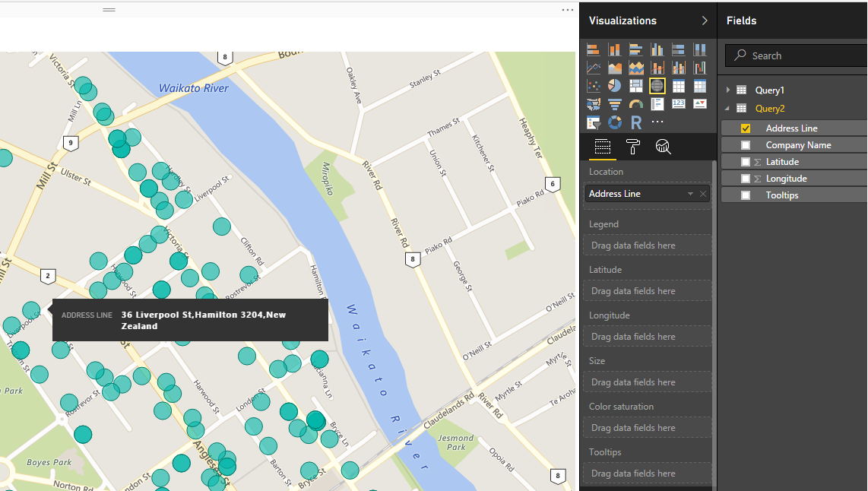Choose the filled map visual
The width and height of the screenshot is (868, 491).
tap(593, 104)
